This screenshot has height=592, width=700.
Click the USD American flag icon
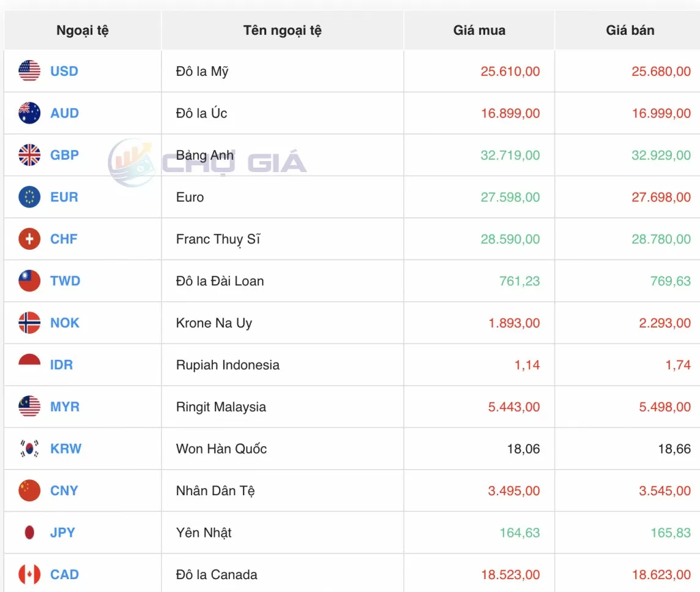[29, 71]
